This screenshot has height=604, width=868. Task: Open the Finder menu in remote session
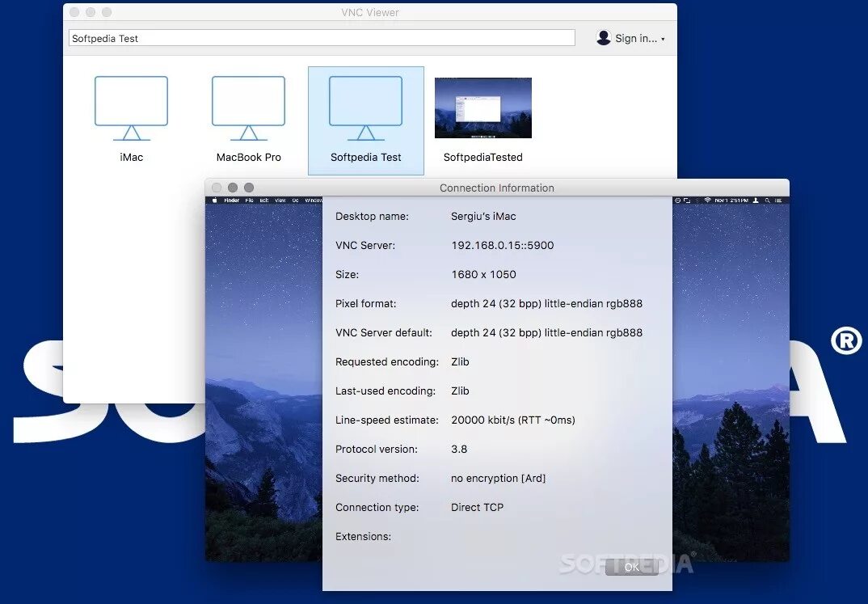click(231, 201)
